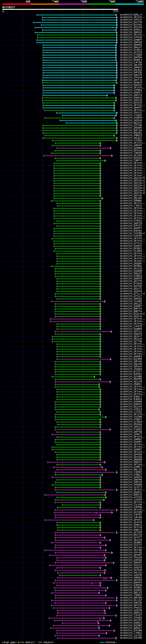This screenshot has height=644, width=146.
Task: Click the white query sequence bar
Action: pyautogui.click(x=60, y=9)
